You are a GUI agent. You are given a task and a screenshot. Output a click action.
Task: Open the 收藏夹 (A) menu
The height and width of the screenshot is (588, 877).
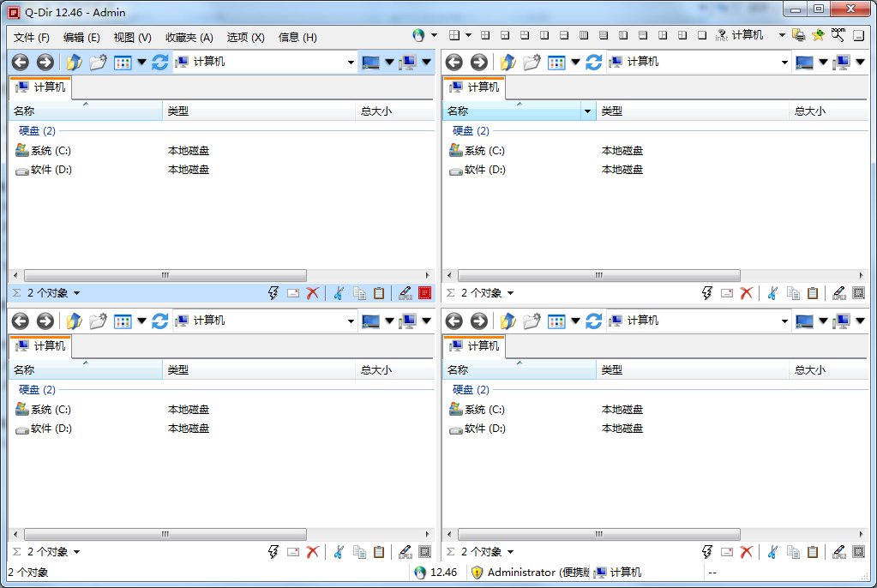(189, 37)
